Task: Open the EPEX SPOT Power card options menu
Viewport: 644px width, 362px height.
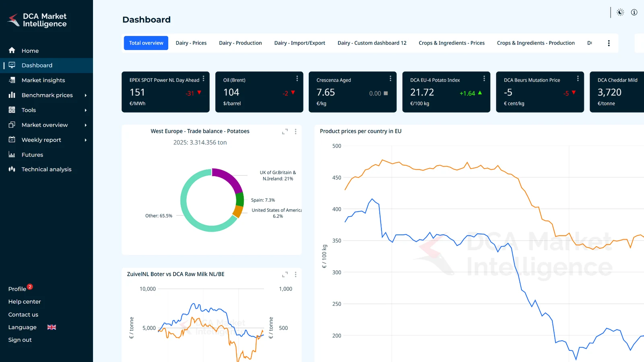Action: (x=203, y=78)
